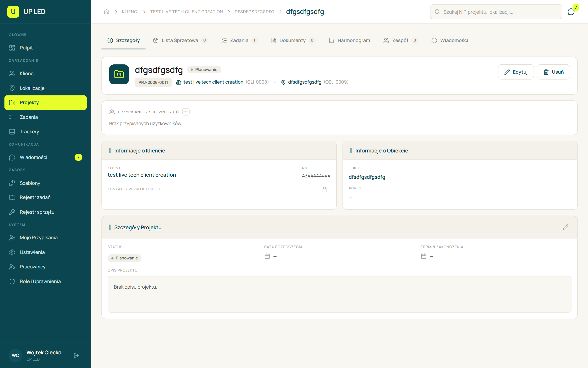
Task: Click the logout icon next to Wojtek Ciecko
Action: coord(76,356)
